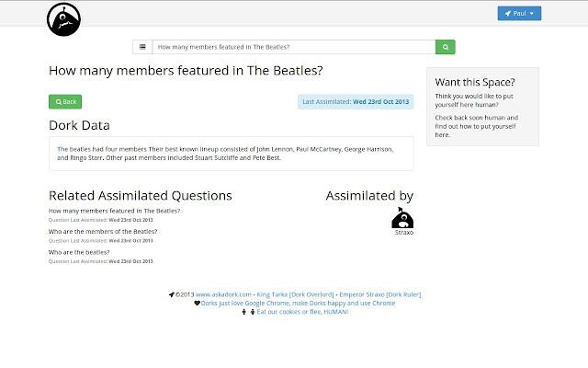Open 'Who are the beatles?' related question
This screenshot has width=588, height=368.
[x=79, y=252]
